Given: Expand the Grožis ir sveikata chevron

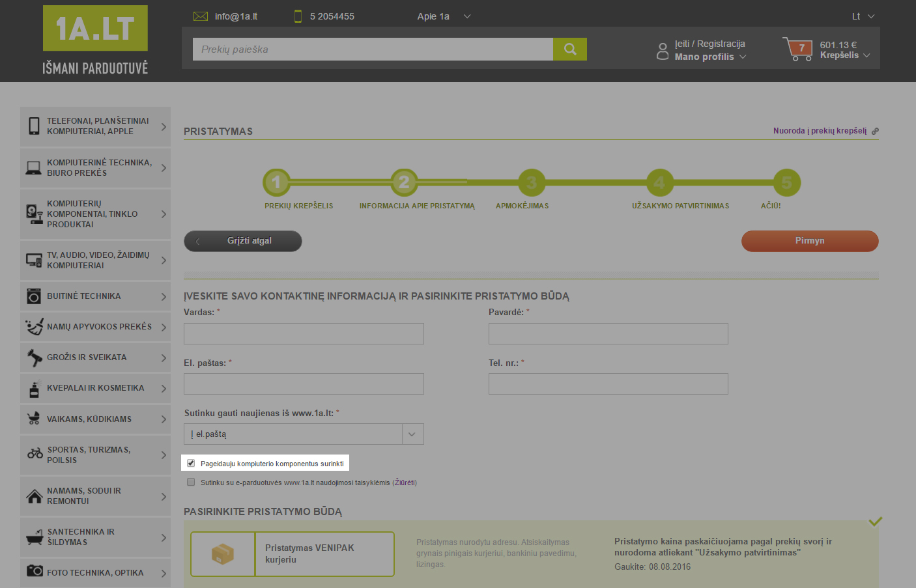Looking at the screenshot, I should [164, 357].
